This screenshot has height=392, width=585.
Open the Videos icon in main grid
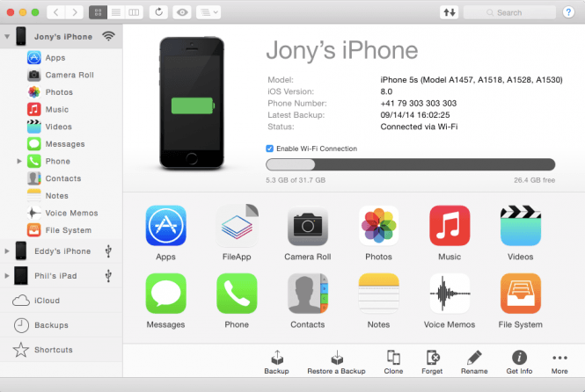[x=521, y=226]
